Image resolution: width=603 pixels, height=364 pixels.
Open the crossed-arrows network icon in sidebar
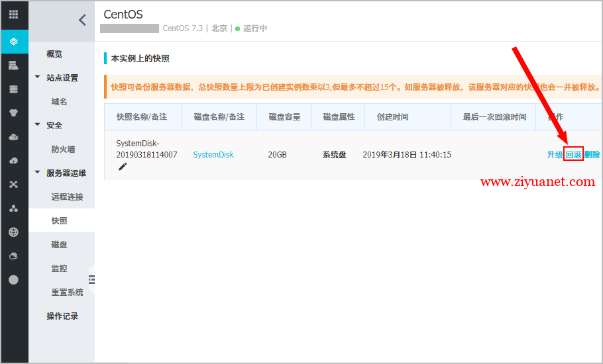13,185
